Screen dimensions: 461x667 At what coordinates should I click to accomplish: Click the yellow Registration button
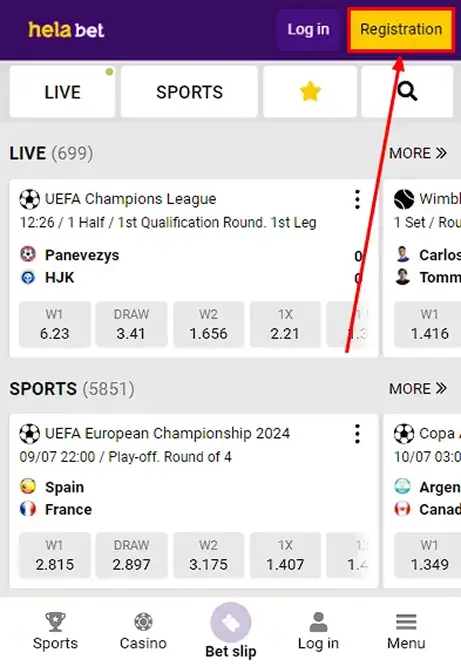pyautogui.click(x=401, y=30)
